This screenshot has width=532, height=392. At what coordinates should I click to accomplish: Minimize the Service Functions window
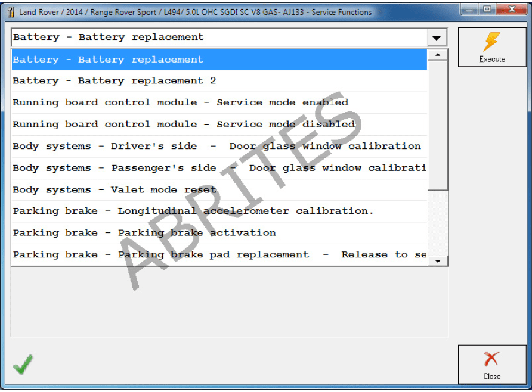(469, 10)
